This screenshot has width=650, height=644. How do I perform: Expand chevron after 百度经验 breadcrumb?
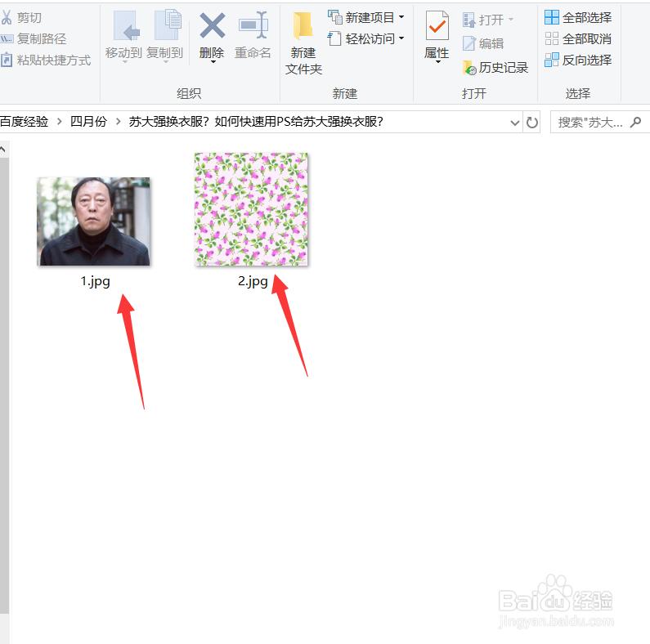click(60, 122)
